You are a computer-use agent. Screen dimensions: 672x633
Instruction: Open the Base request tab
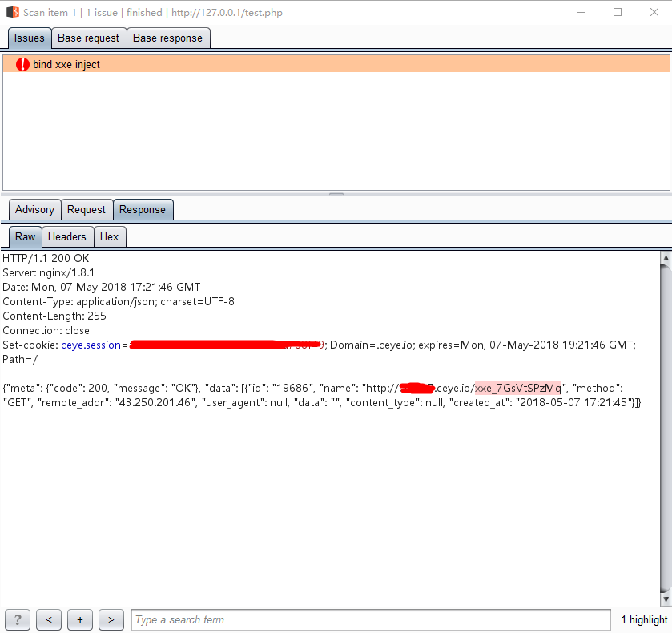(89, 38)
